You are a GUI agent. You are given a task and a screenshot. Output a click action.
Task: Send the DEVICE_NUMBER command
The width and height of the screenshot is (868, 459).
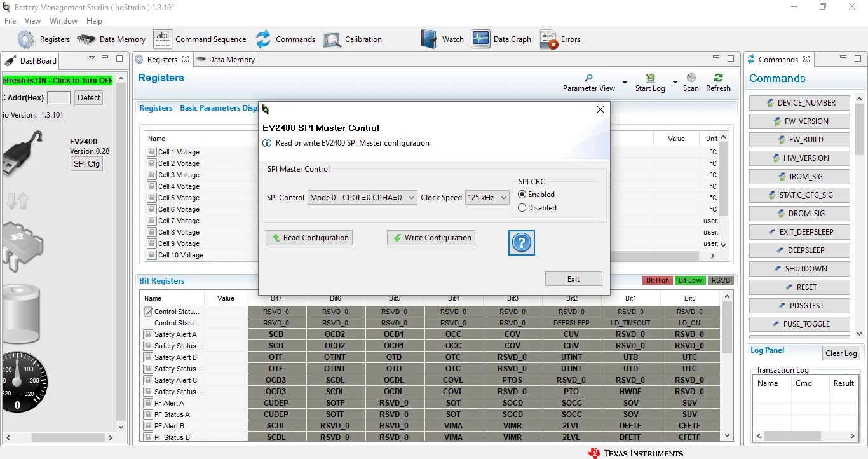tap(799, 103)
